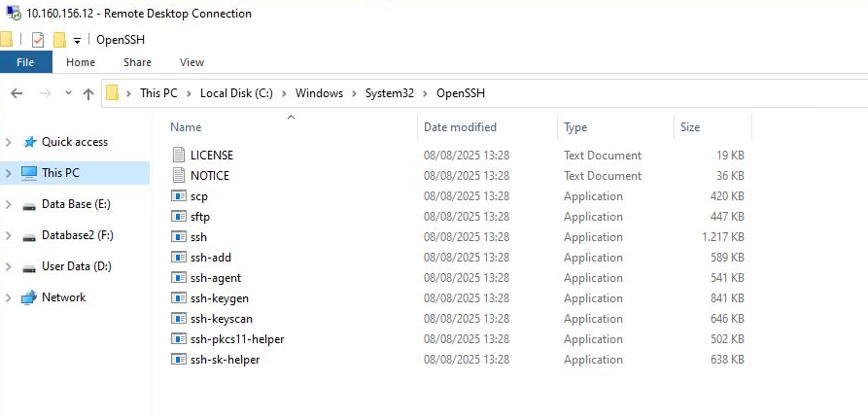The image size is (868, 418).
Task: Expand the Database2 (F:) tree node
Action: pos(9,236)
